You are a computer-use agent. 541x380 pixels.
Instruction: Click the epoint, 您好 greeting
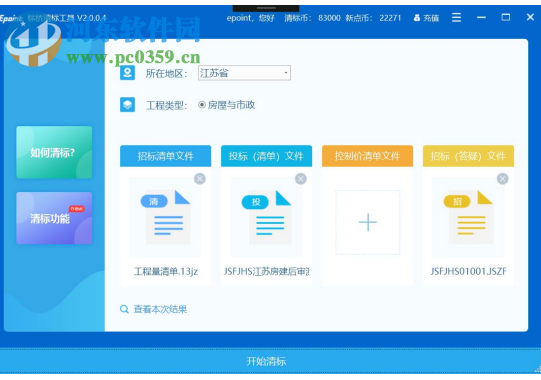pyautogui.click(x=250, y=18)
